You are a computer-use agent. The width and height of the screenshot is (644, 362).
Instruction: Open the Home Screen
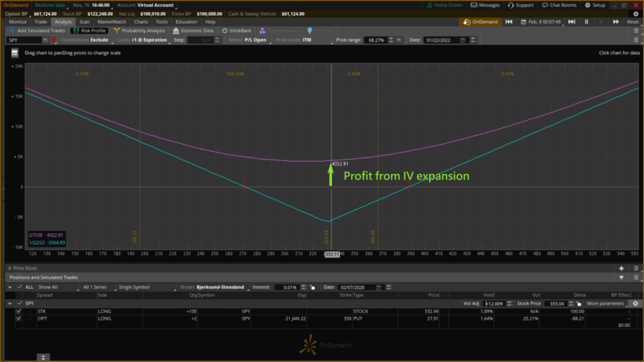pyautogui.click(x=445, y=5)
